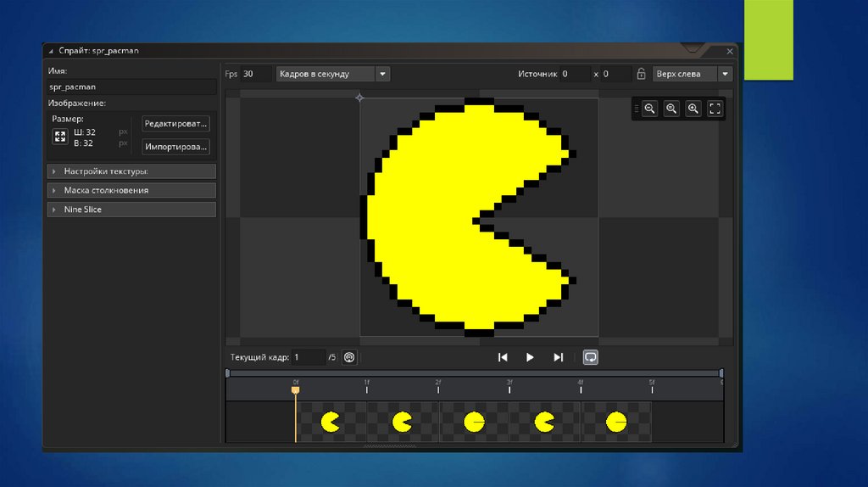This screenshot has width=868, height=487.
Task: Select the third frame with closed mouth
Action: point(474,423)
